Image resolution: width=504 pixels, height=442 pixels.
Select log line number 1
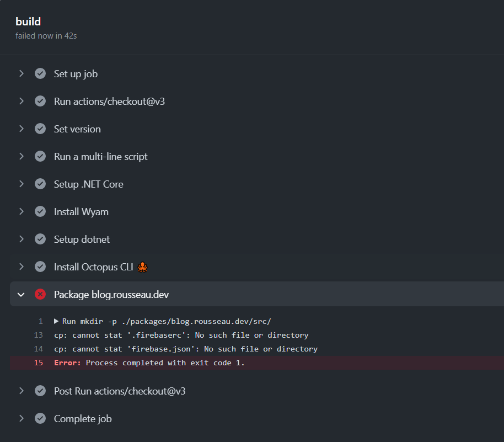40,321
